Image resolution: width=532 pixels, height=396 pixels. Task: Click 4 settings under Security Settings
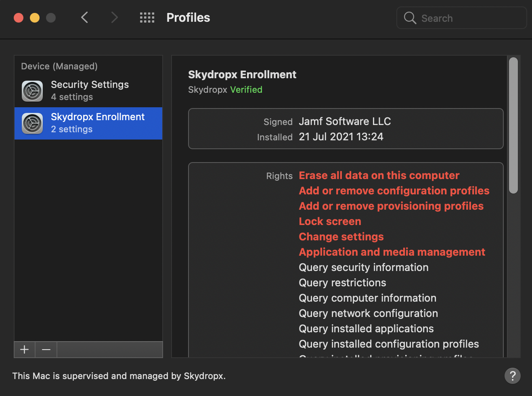(72, 97)
